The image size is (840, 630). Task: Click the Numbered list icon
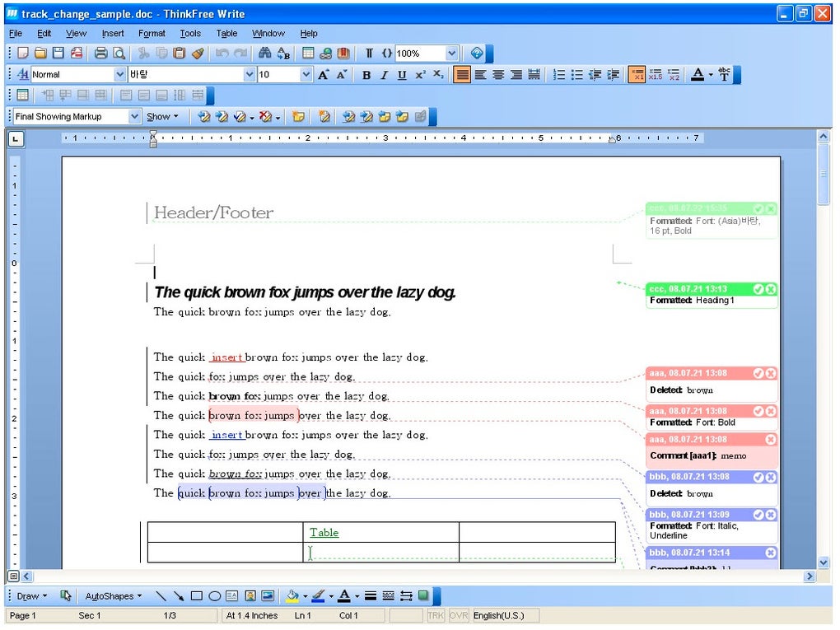pos(558,74)
